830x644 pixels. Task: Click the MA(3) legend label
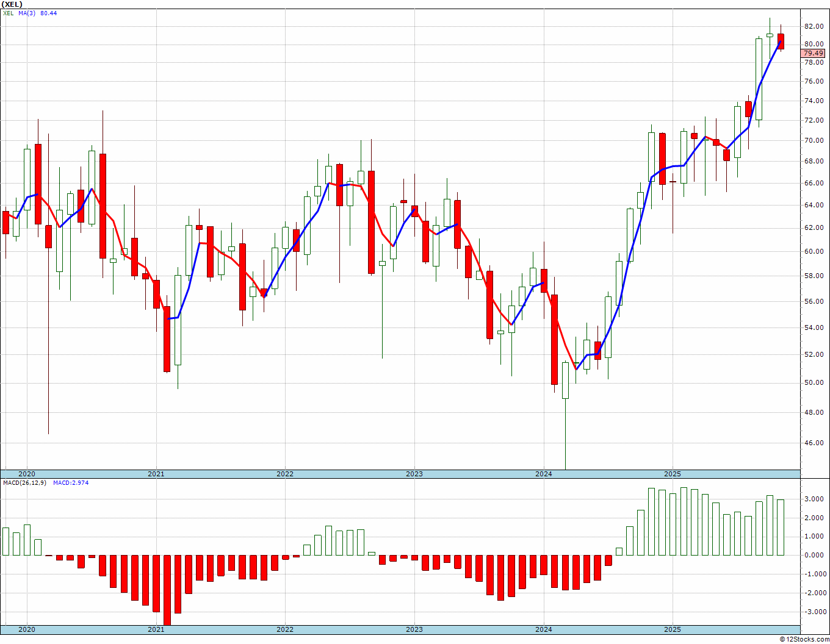[27, 13]
